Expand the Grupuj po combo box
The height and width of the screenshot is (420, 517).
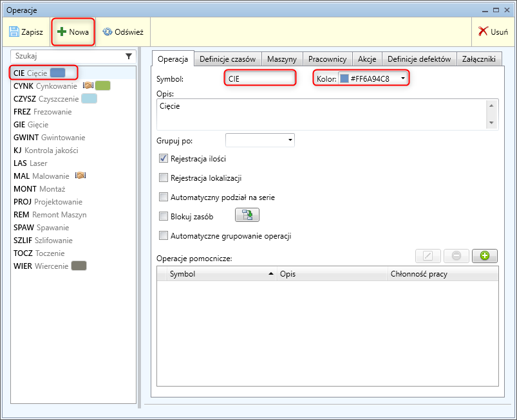point(290,140)
